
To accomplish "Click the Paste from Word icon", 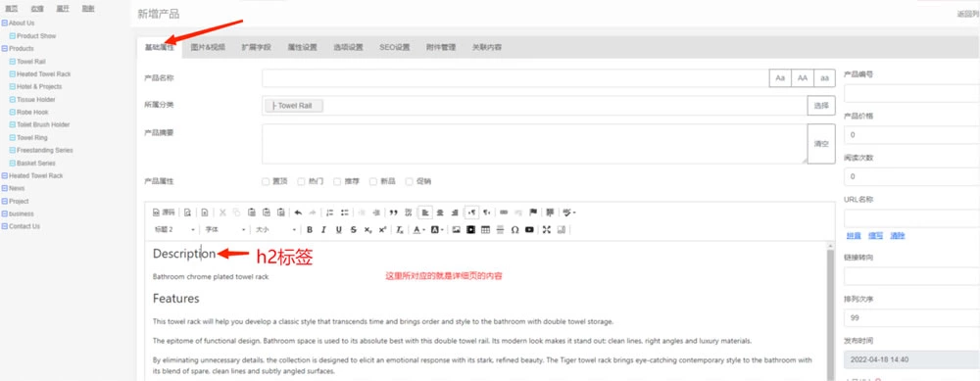I will coord(280,213).
